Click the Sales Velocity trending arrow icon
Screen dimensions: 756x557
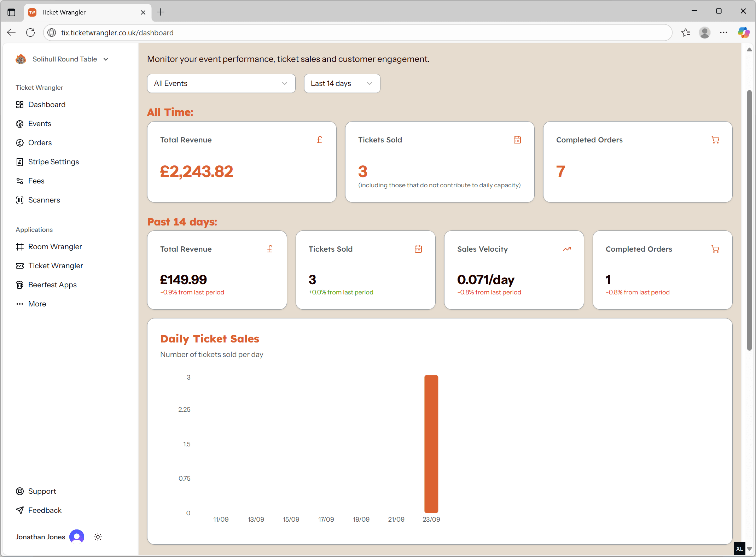pyautogui.click(x=567, y=249)
